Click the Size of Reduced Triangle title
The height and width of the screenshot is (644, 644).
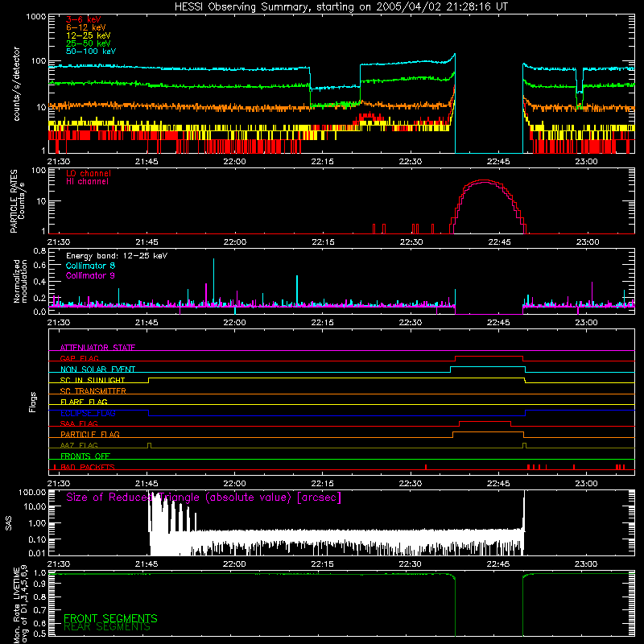[204, 497]
